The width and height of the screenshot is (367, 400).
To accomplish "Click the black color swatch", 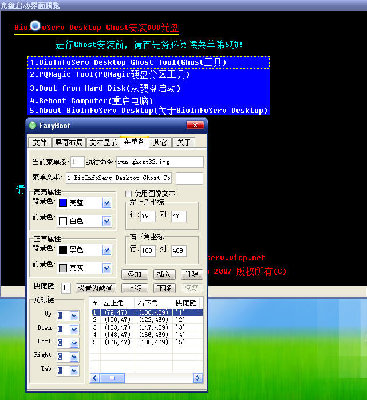I will pyautogui.click(x=63, y=250).
